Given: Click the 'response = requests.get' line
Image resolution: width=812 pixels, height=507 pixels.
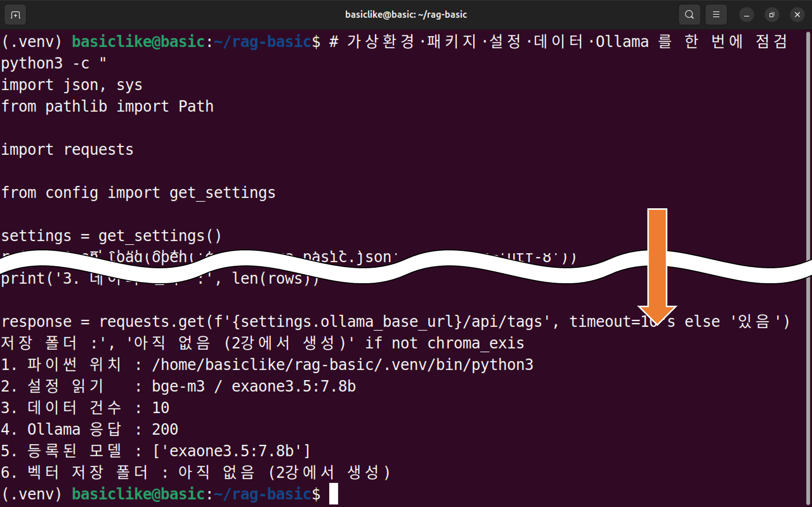Looking at the screenshot, I should [395, 322].
